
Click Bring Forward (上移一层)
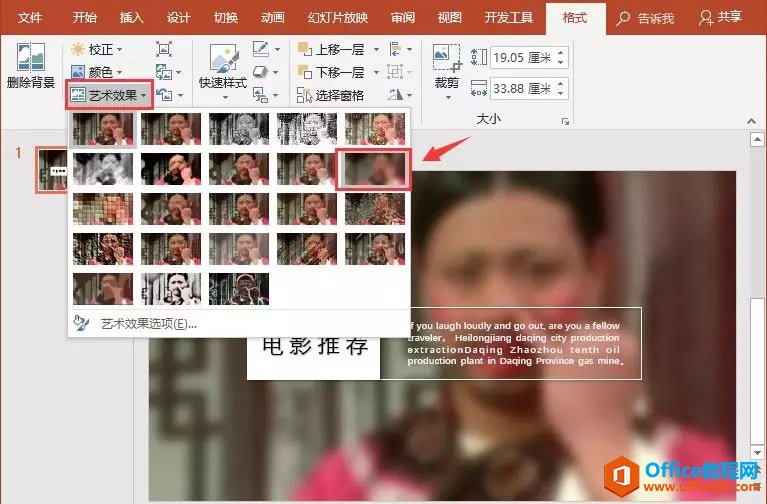click(333, 49)
